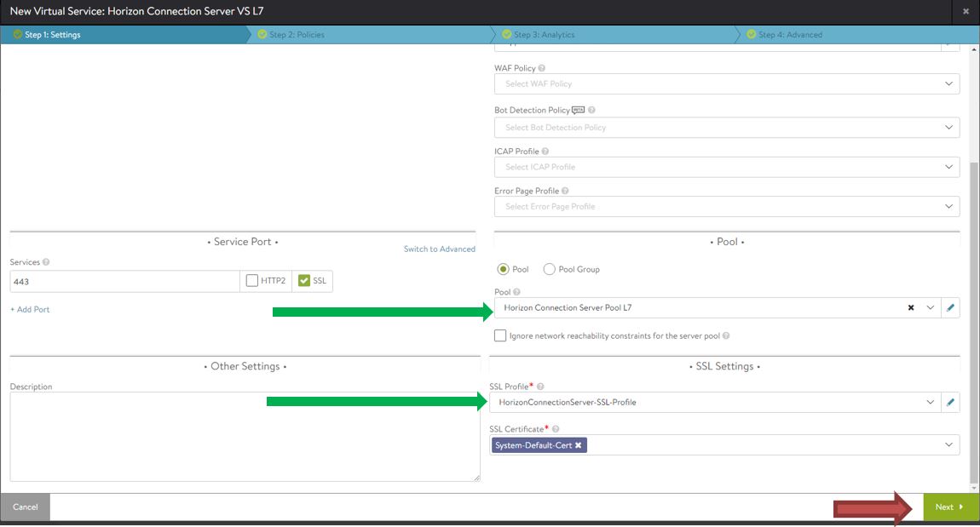
Task: Open help icon next to Pool label
Action: [517, 292]
